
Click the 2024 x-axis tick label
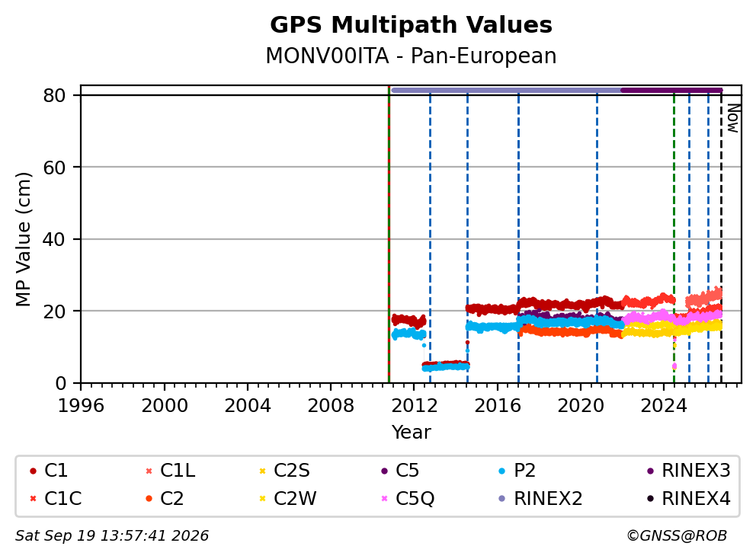pos(664,406)
